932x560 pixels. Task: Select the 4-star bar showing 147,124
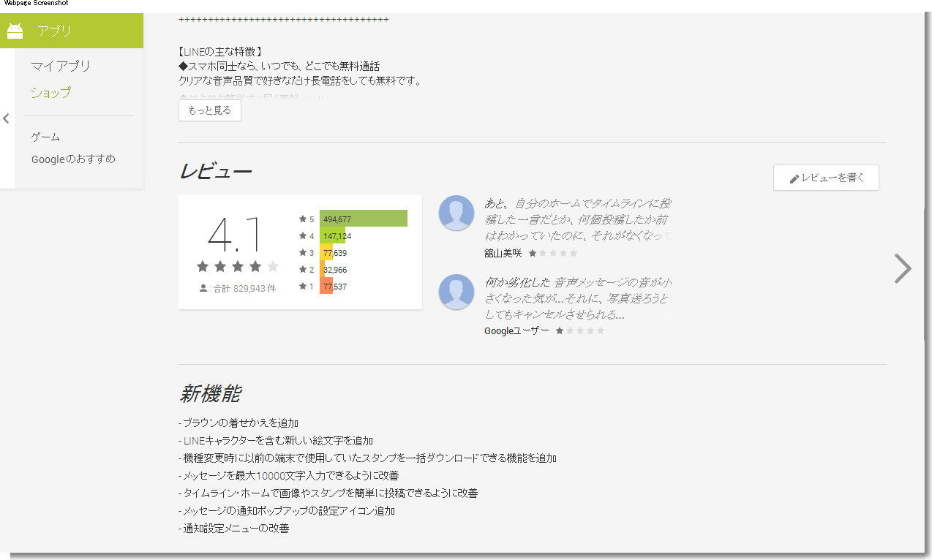click(332, 235)
